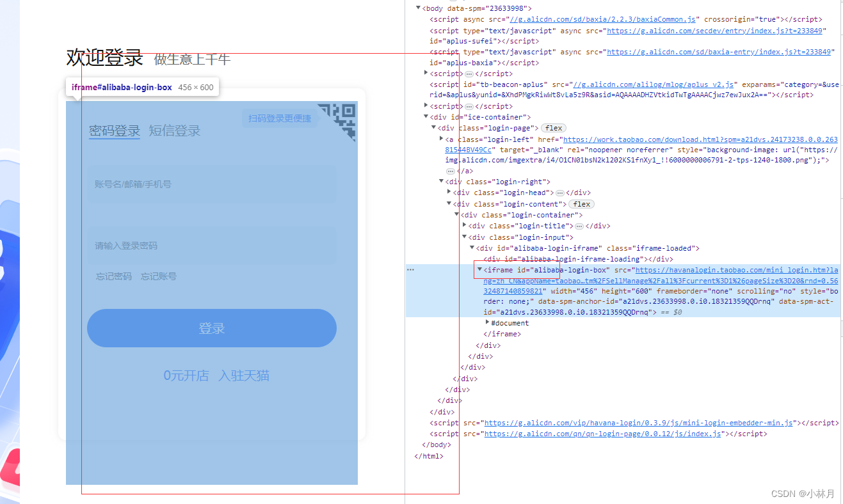Collapse the ice-container div node

[426, 117]
